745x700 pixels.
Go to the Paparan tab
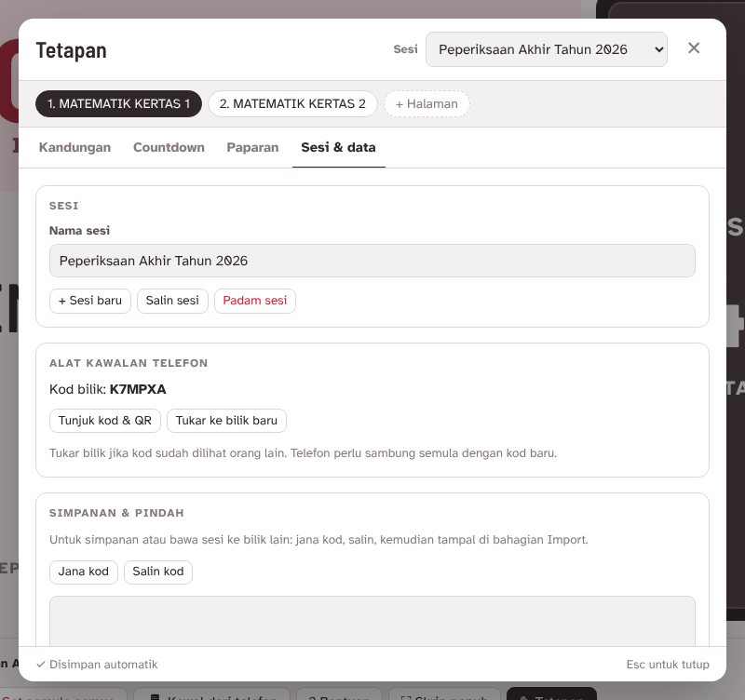(252, 147)
